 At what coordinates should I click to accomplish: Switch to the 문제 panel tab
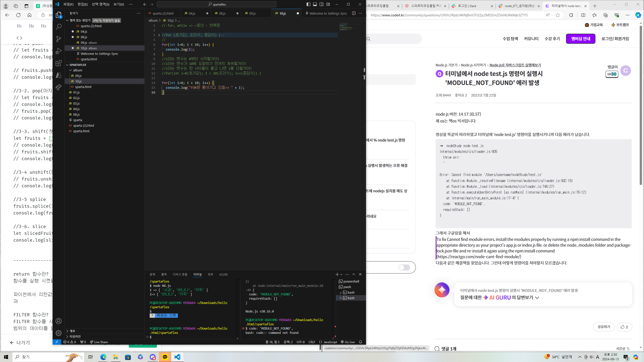(152, 274)
